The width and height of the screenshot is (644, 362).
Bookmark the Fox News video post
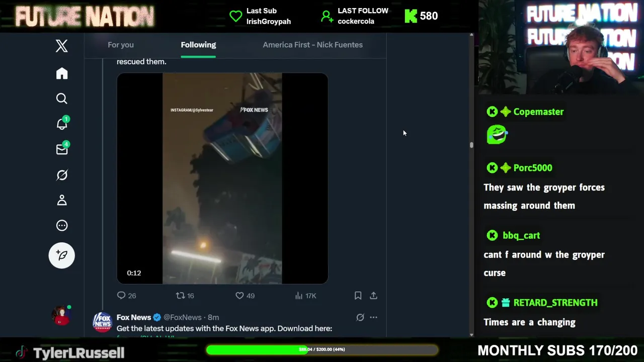358,296
